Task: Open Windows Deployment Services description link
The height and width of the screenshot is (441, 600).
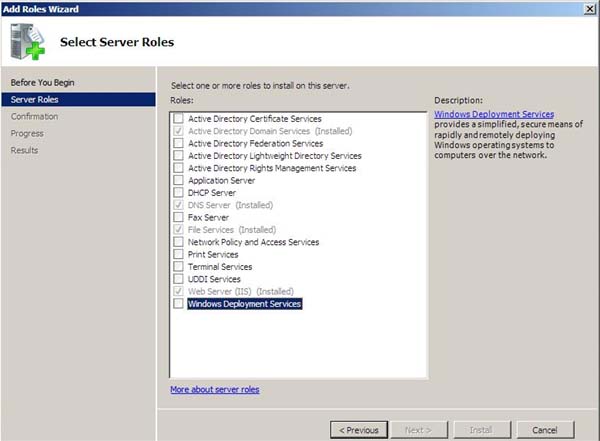Action: [494, 114]
